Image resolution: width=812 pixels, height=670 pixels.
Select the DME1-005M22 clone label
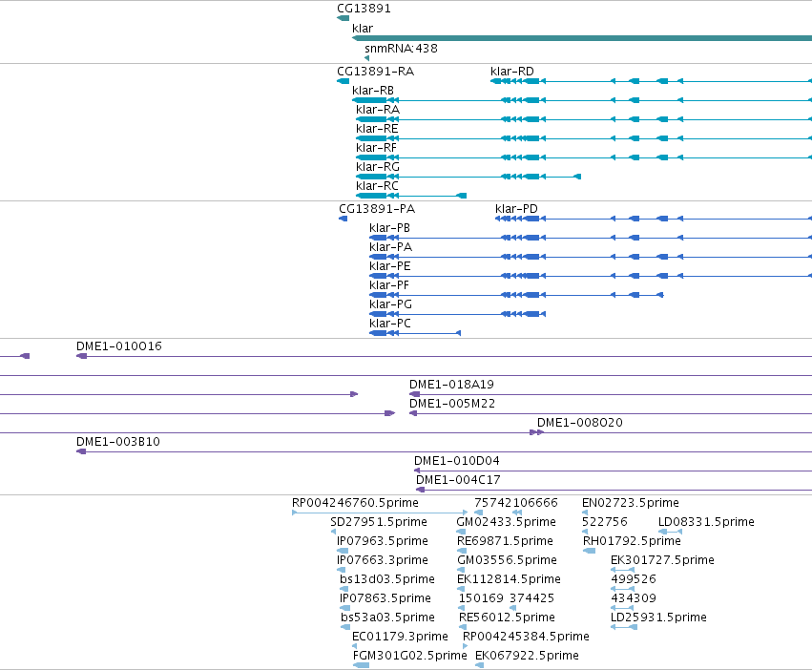(x=452, y=404)
